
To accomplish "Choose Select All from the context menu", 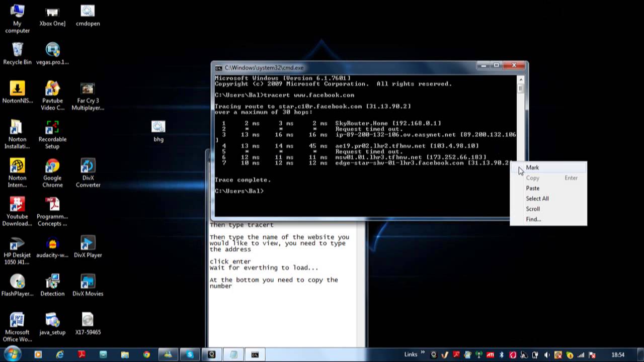I will [548, 199].
